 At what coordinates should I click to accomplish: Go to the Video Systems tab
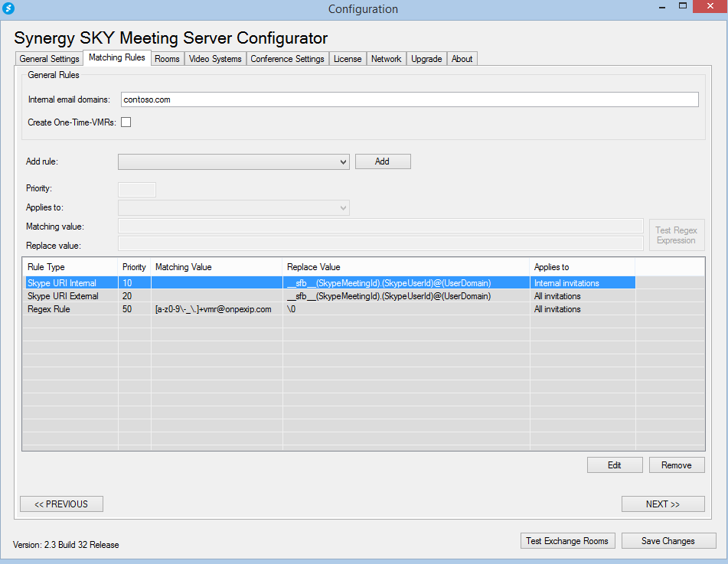coord(215,59)
